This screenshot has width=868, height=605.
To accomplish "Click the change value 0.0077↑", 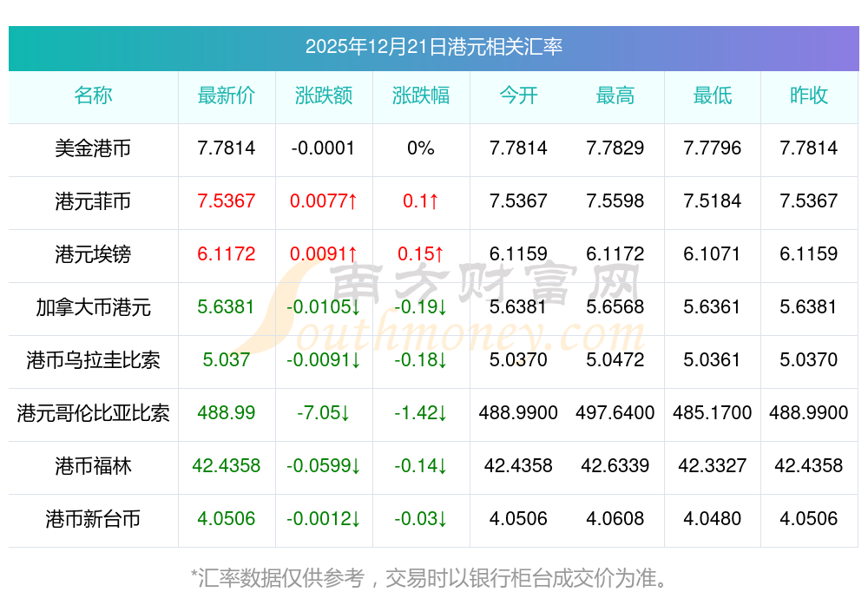I will pos(324,201).
